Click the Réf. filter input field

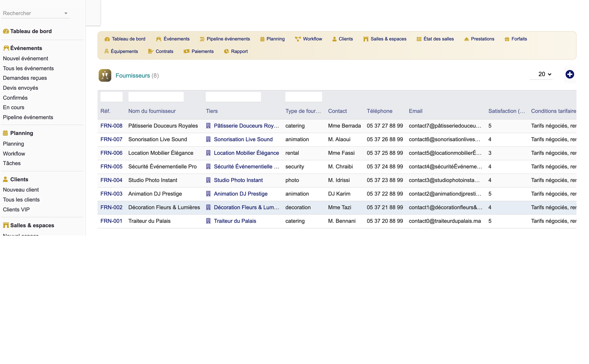pos(111,97)
